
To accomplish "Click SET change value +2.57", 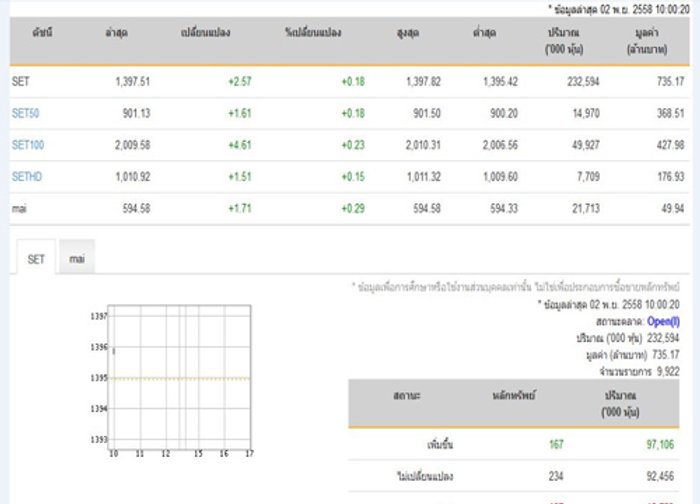I will click(x=240, y=82).
